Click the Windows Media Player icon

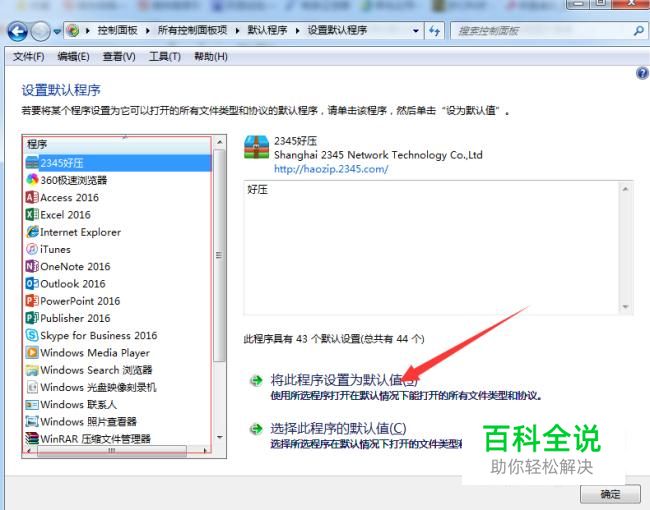[x=32, y=352]
